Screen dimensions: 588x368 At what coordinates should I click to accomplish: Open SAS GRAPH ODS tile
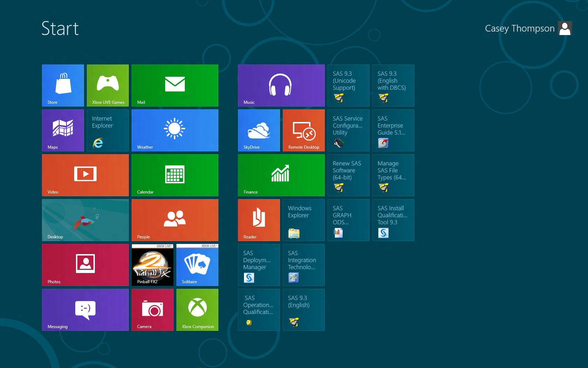(349, 220)
